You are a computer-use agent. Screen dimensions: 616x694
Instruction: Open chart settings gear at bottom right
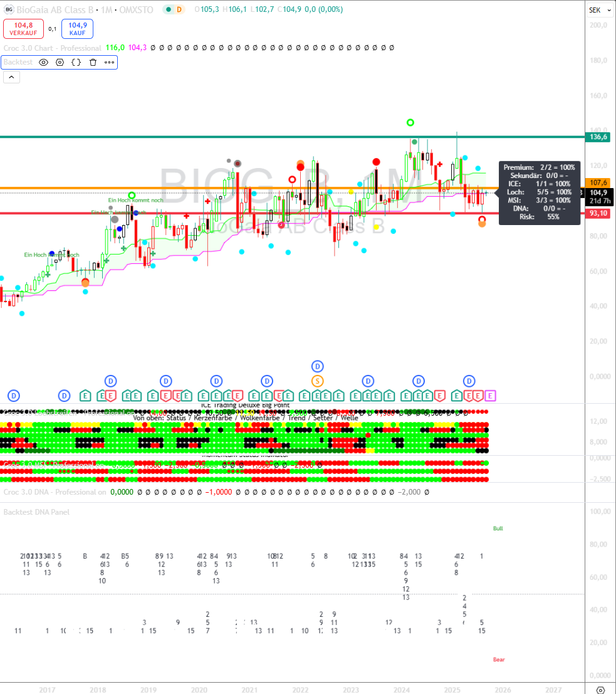coord(600,690)
